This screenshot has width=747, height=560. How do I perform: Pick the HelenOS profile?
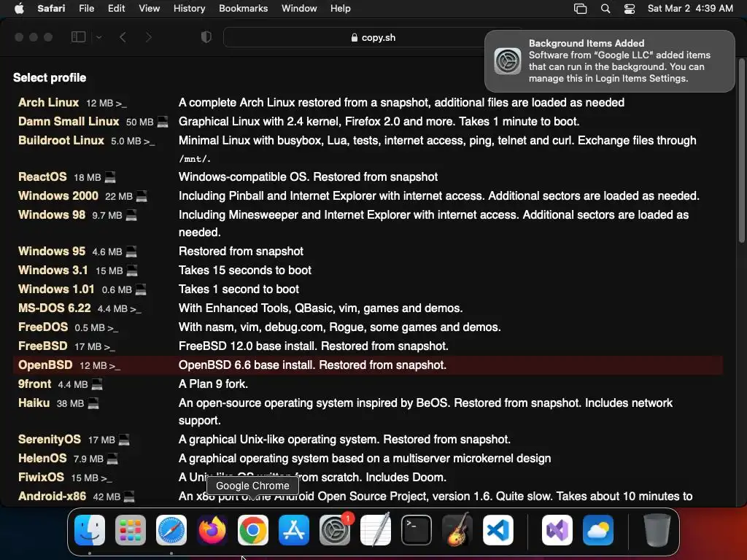pyautogui.click(x=42, y=458)
